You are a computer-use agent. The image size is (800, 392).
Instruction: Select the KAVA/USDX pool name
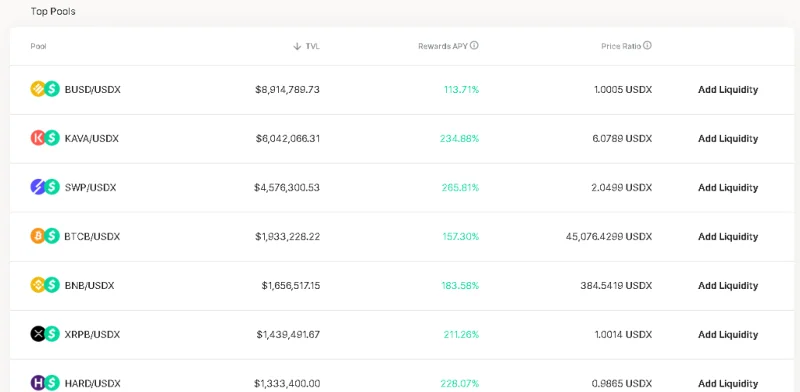point(92,138)
